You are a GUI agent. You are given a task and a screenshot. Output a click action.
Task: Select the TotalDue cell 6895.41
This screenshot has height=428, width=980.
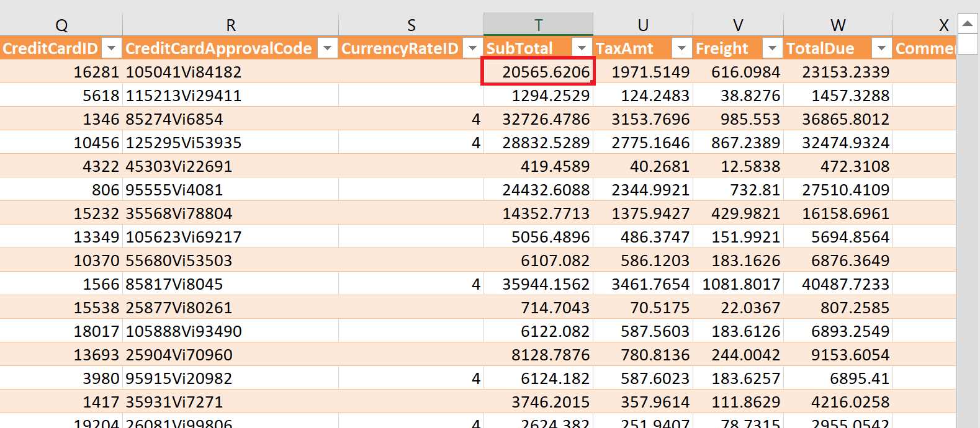pyautogui.click(x=838, y=378)
